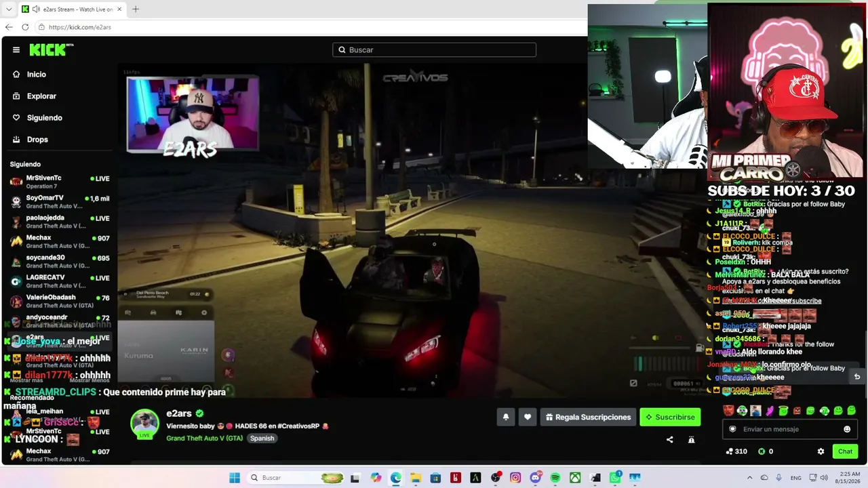Viewport: 868px width, 488px height.
Task: Open ValerieObadash channel in followed list
Action: (60, 301)
